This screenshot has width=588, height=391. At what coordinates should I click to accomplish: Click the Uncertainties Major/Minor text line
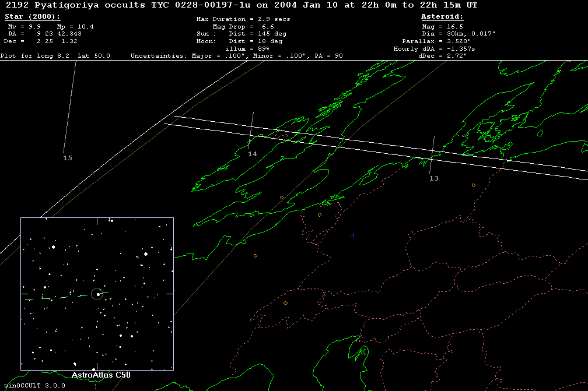[x=236, y=56]
